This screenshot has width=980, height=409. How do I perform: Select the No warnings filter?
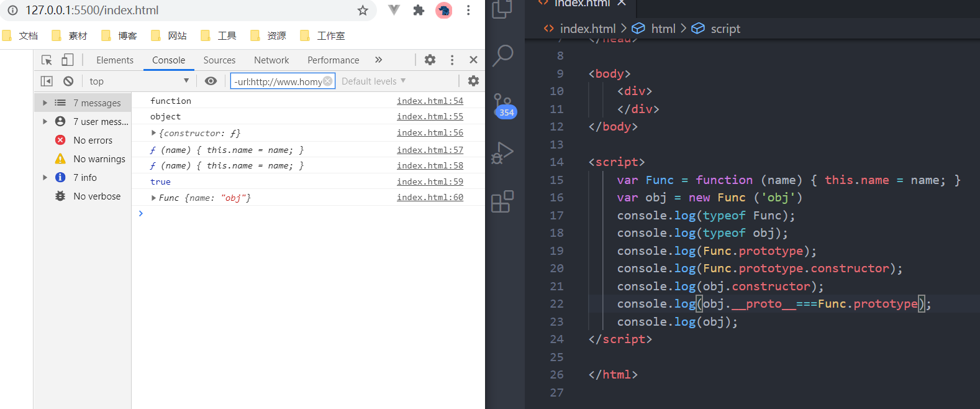[83, 159]
